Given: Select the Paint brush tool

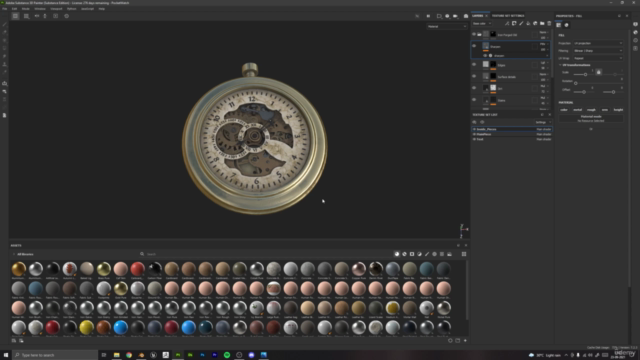Looking at the screenshot, I should pos(4,24).
